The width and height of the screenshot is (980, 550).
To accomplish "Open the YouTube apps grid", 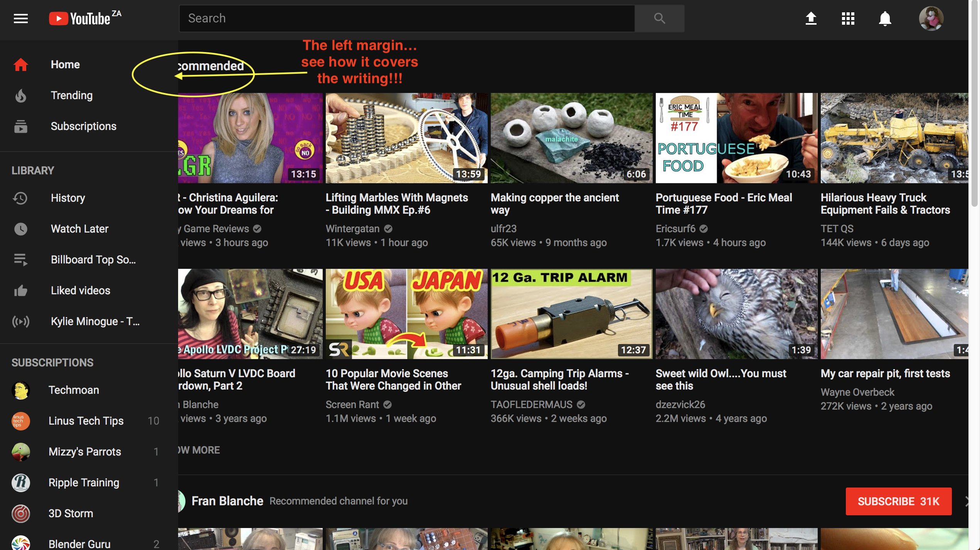I will (x=848, y=18).
